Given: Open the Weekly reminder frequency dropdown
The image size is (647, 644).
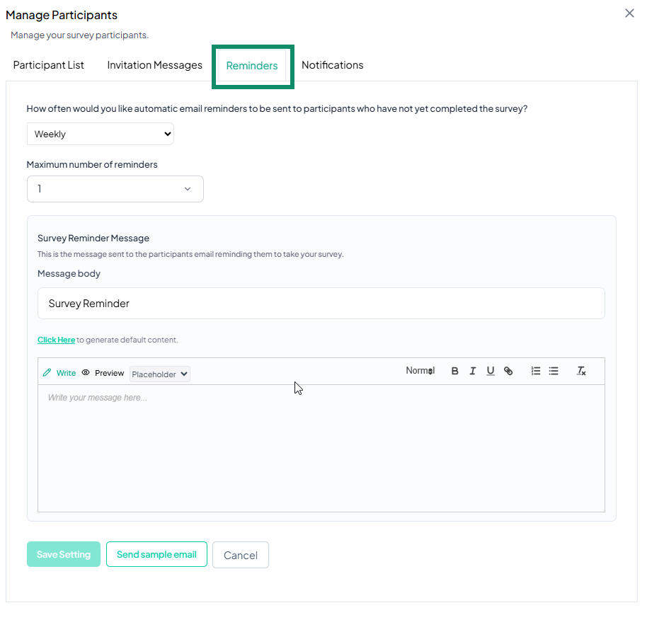Looking at the screenshot, I should pyautogui.click(x=101, y=134).
